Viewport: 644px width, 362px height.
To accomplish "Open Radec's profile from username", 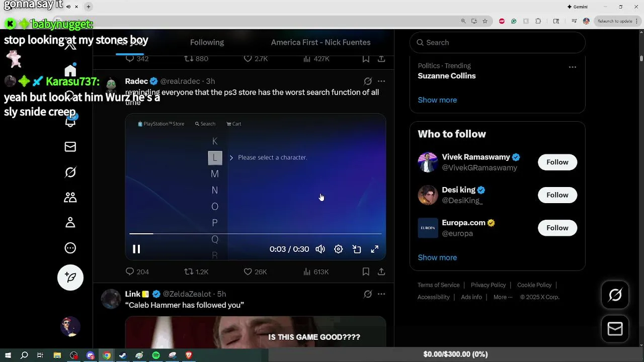I will [180, 81].
